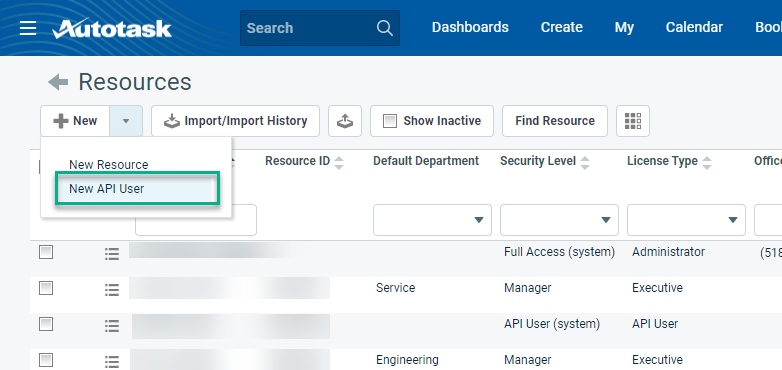Open the License Type filter dropdown
782x370 pixels.
686,220
